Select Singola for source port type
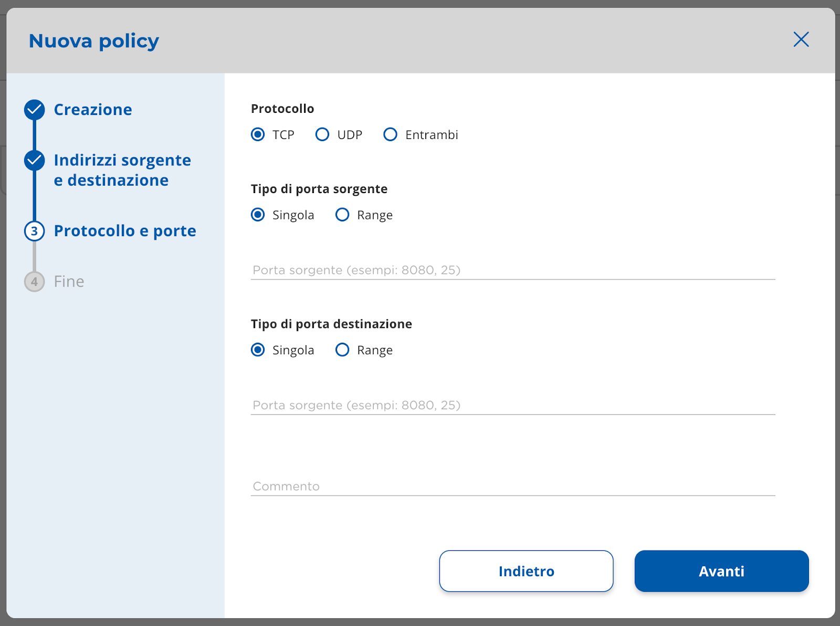840x626 pixels. tap(258, 215)
